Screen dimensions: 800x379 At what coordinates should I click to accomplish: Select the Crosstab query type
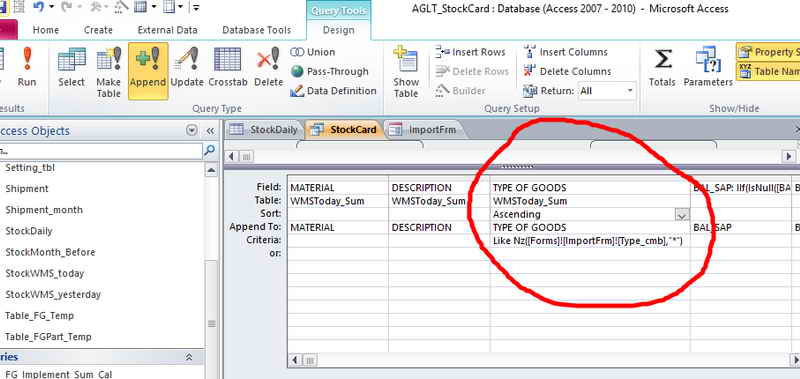coord(228,67)
